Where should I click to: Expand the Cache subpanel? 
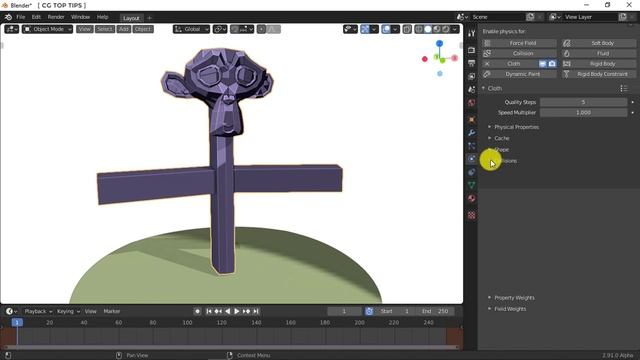(x=502, y=138)
